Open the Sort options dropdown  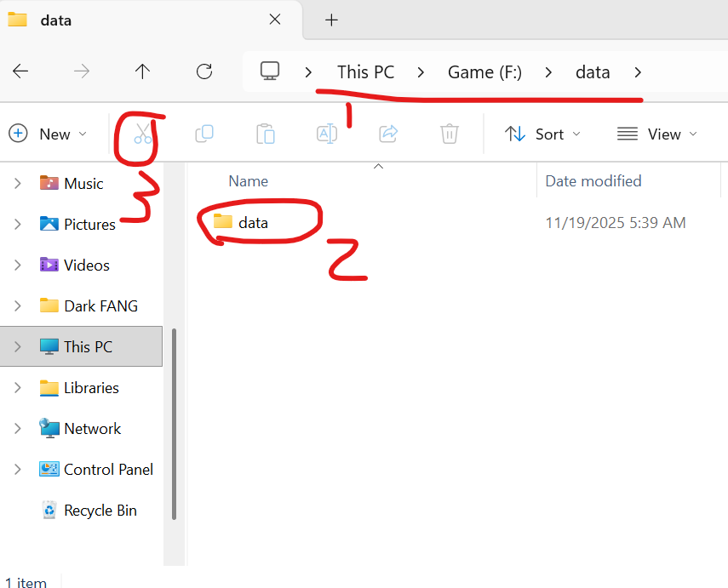(542, 134)
